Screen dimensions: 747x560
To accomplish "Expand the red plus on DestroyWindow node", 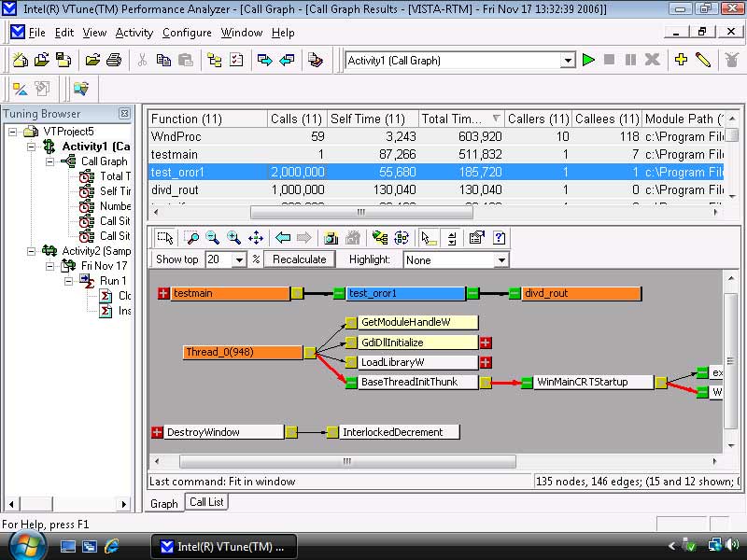I will pos(157,432).
